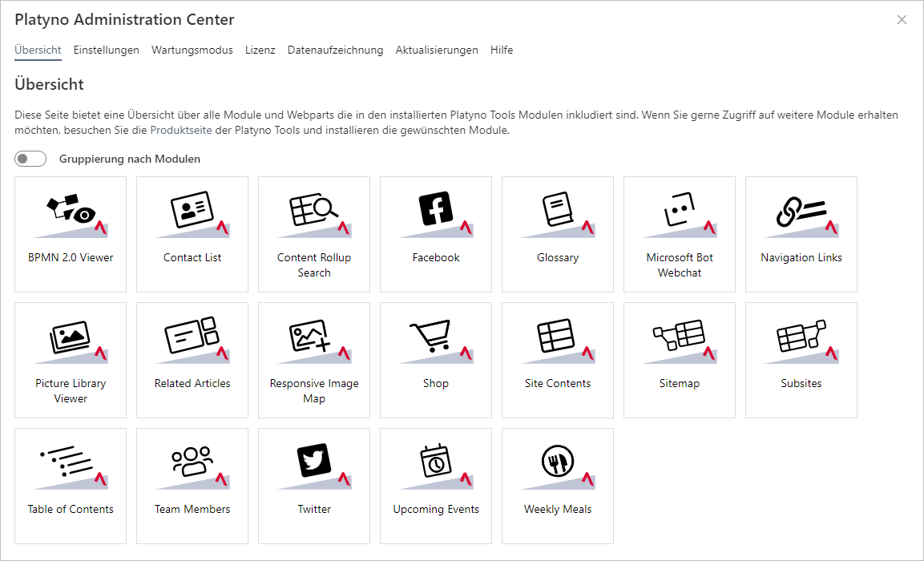The height and width of the screenshot is (561, 924).
Task: Open the Glossary book icon
Action: (x=558, y=214)
